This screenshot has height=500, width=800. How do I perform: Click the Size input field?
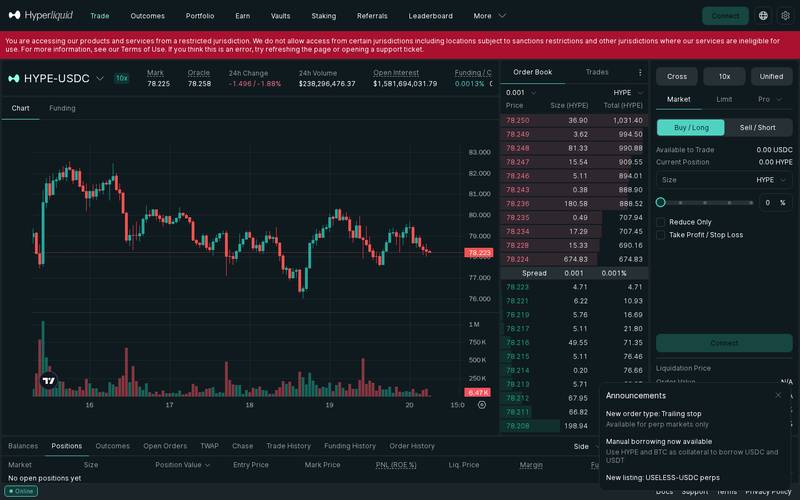724,180
